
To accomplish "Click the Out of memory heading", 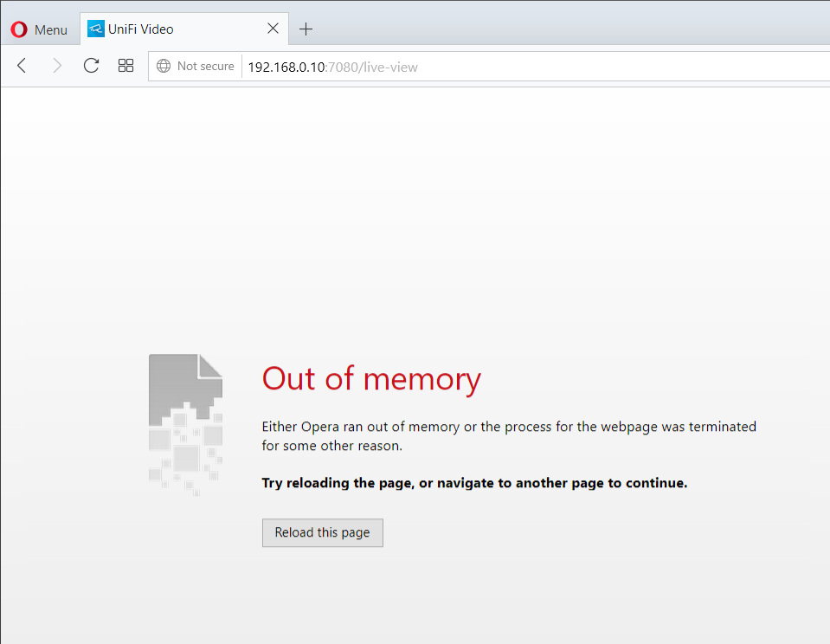I will click(x=371, y=378).
